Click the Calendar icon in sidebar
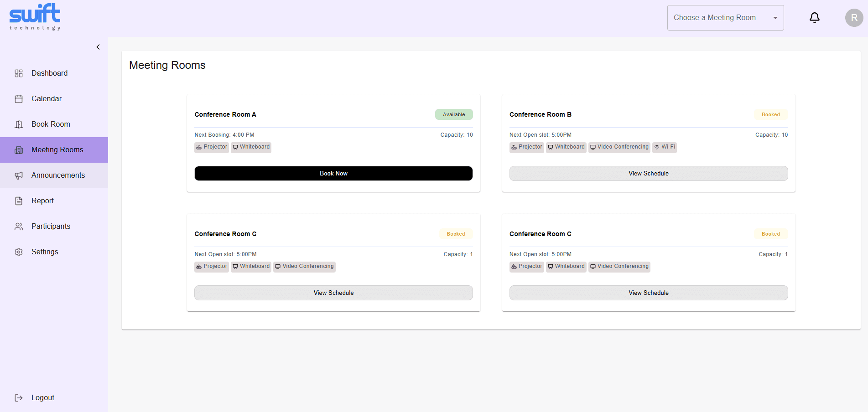 (19, 99)
